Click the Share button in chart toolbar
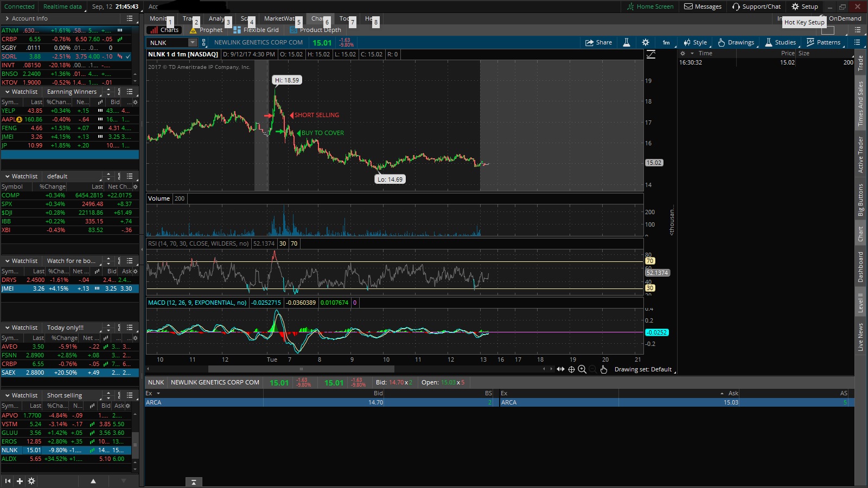Image resolution: width=868 pixels, height=488 pixels. pyautogui.click(x=598, y=42)
